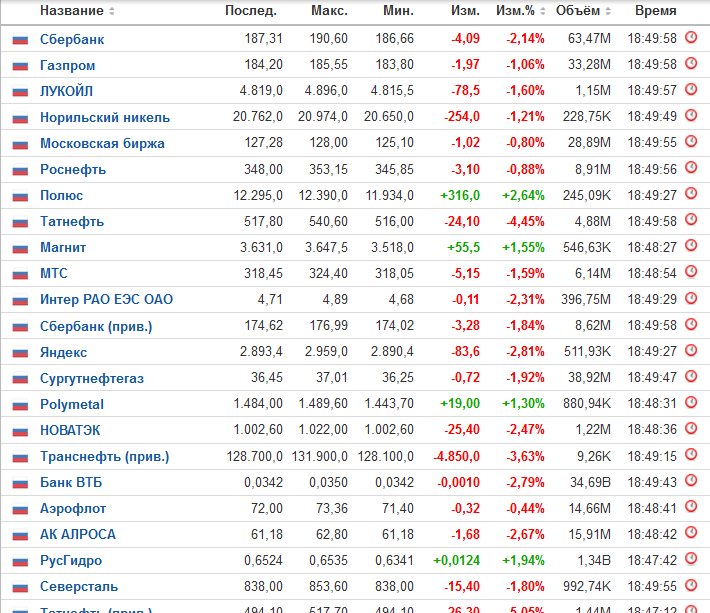Viewport: 710px width, 613px height.
Task: Open the Сургутнефтегаз stock link
Action: (92, 378)
